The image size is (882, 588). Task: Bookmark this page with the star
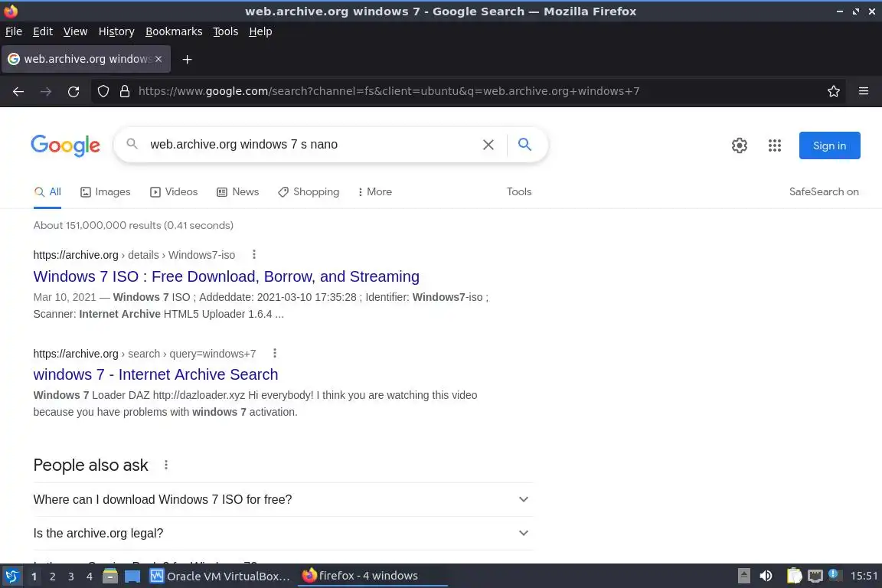pos(834,91)
